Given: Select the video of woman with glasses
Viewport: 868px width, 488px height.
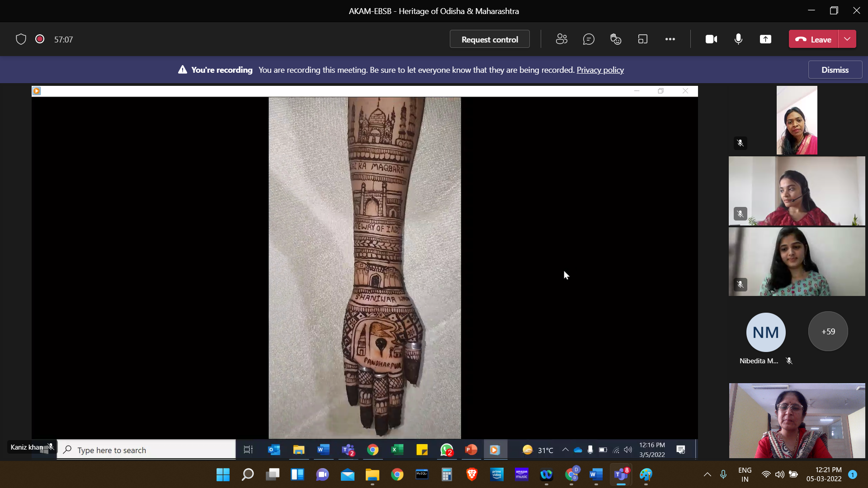Looking at the screenshot, I should (x=797, y=421).
